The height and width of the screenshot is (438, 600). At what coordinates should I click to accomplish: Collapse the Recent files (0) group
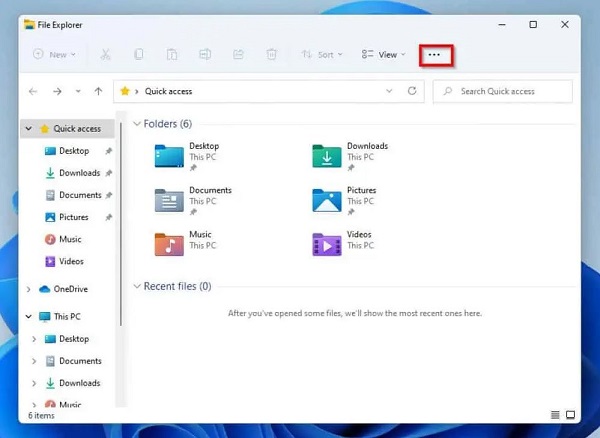(x=137, y=287)
